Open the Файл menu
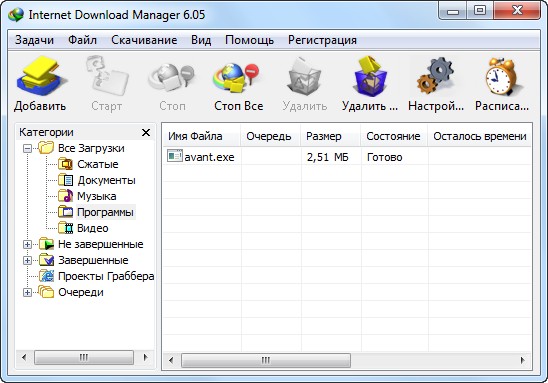 [82, 40]
